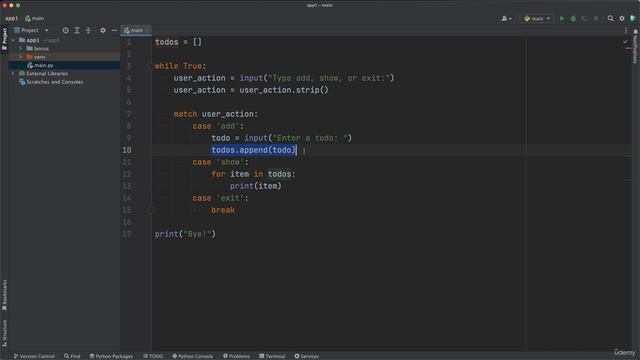This screenshot has width=640, height=360.
Task: Collapse the app1 root folder
Action: click(x=13, y=40)
